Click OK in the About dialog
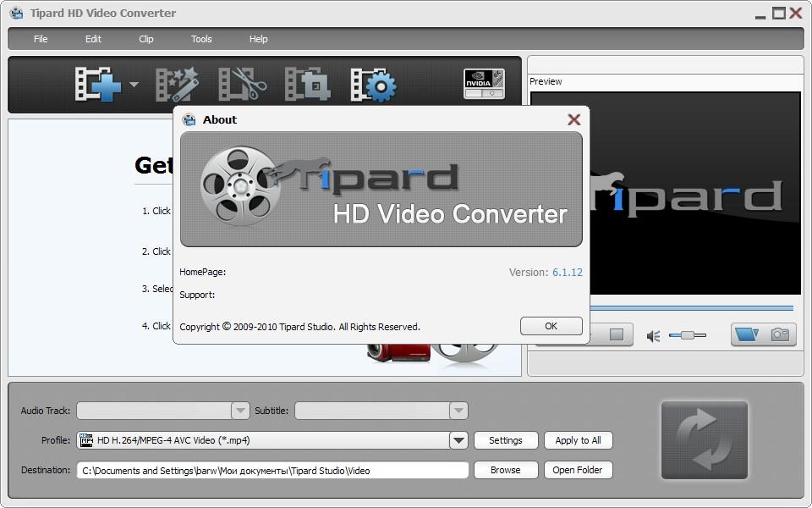Screen dimensions: 812x508 551,326
